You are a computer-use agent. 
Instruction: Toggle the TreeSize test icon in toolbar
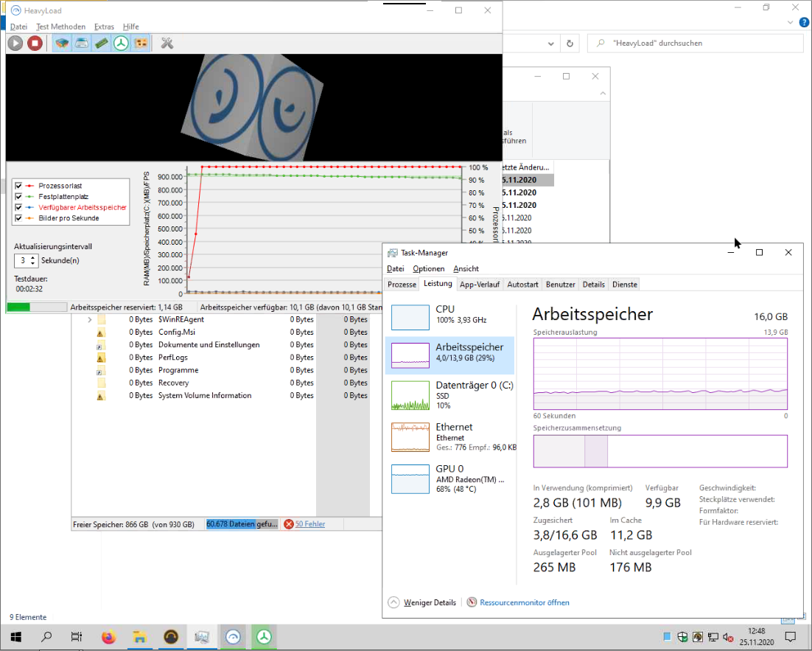tap(121, 43)
